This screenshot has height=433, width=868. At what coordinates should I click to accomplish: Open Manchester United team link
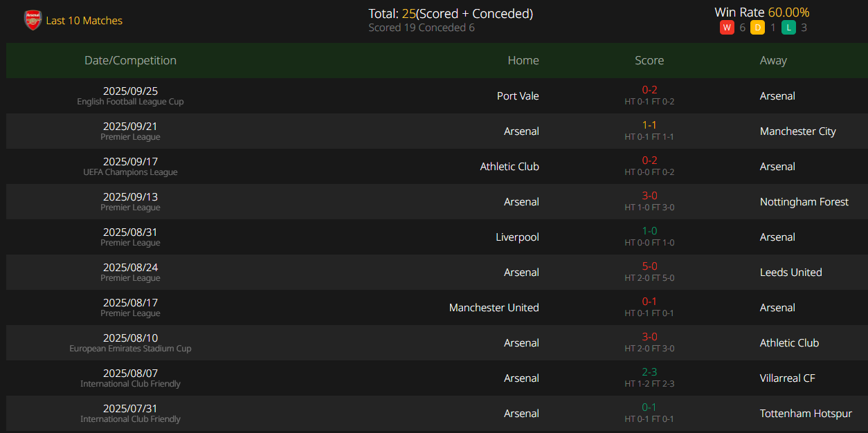coord(494,307)
